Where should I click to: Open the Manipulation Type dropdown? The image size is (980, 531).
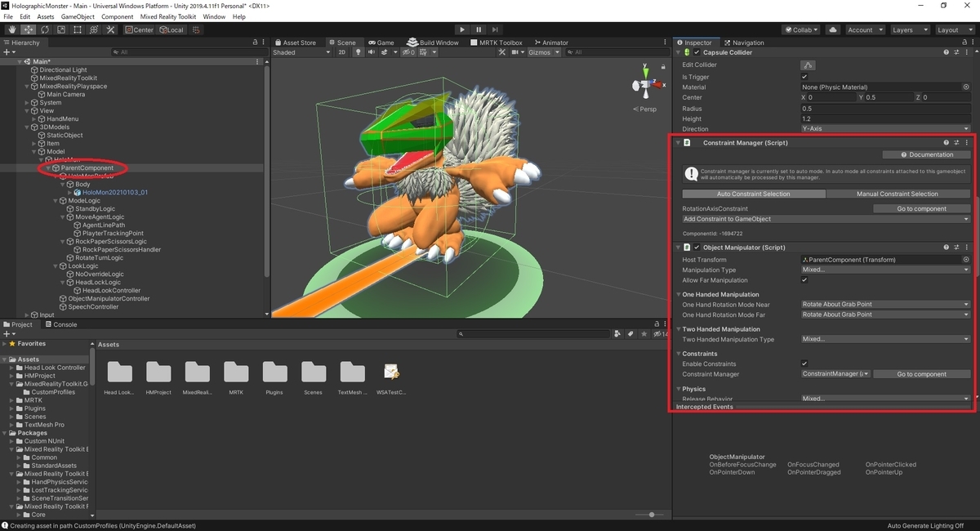886,270
